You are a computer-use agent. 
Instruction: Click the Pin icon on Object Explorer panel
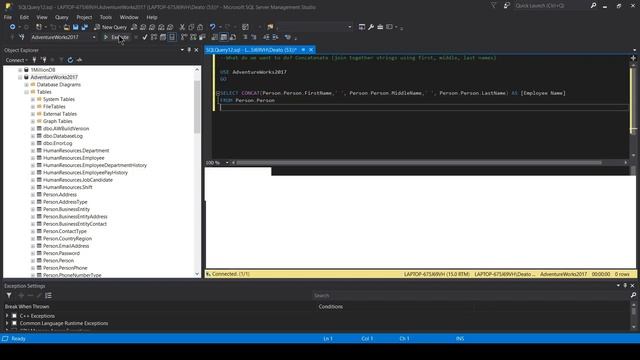(189, 50)
